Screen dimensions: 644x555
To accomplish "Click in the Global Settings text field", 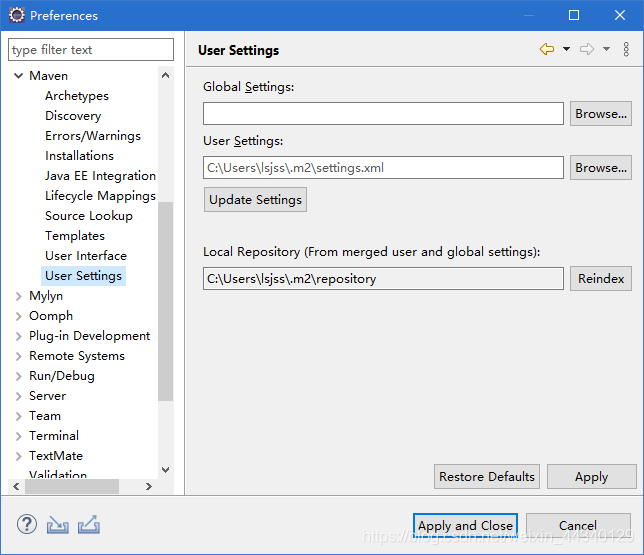I will pyautogui.click(x=383, y=114).
